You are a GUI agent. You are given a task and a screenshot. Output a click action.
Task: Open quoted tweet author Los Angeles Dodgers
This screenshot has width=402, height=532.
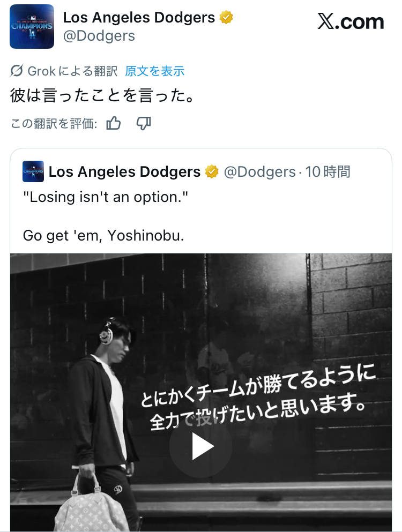click(124, 171)
